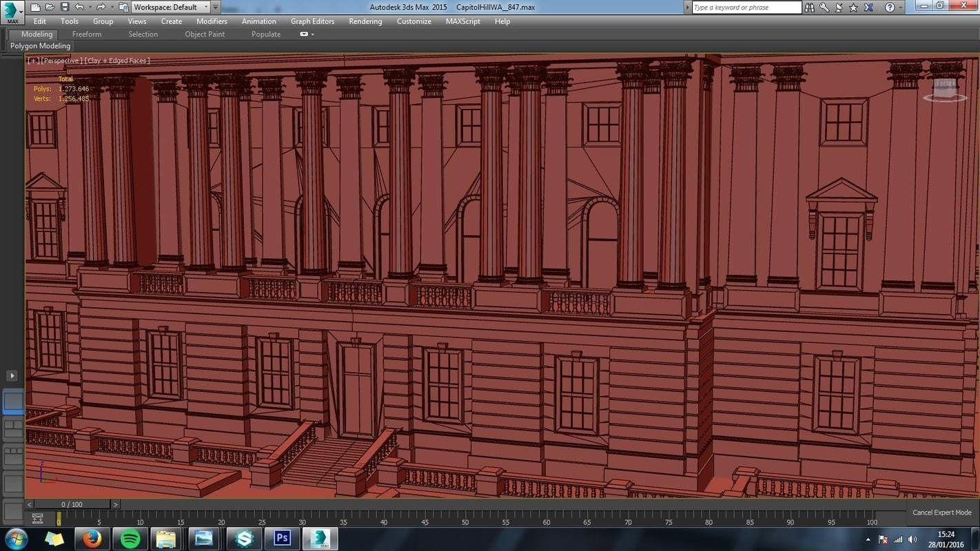Select the four-pane viewport layout
Image resolution: width=980 pixels, height=551 pixels.
click(x=13, y=456)
